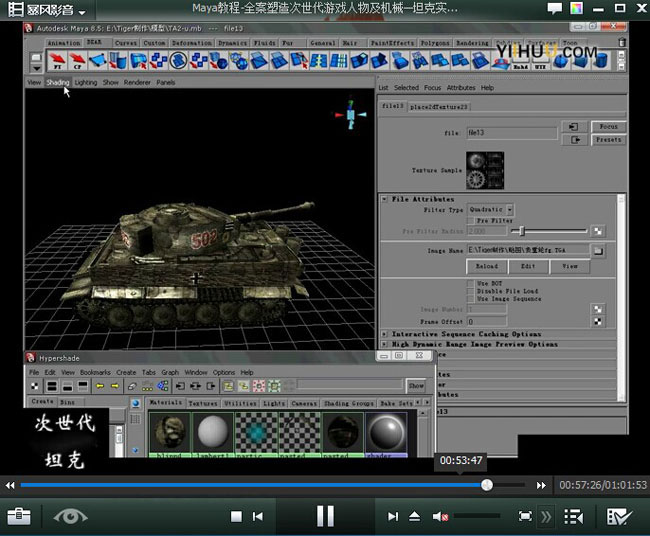Open a file with the eject icon

[x=415, y=517]
